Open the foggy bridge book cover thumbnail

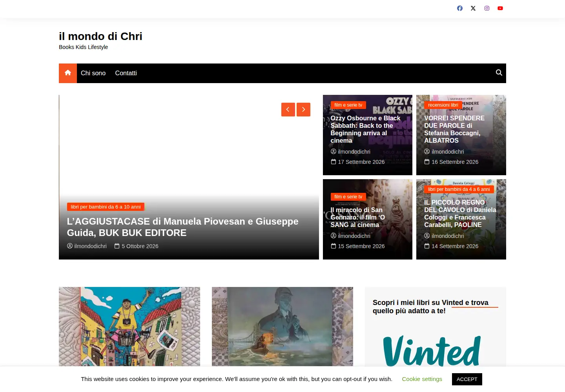point(282,327)
